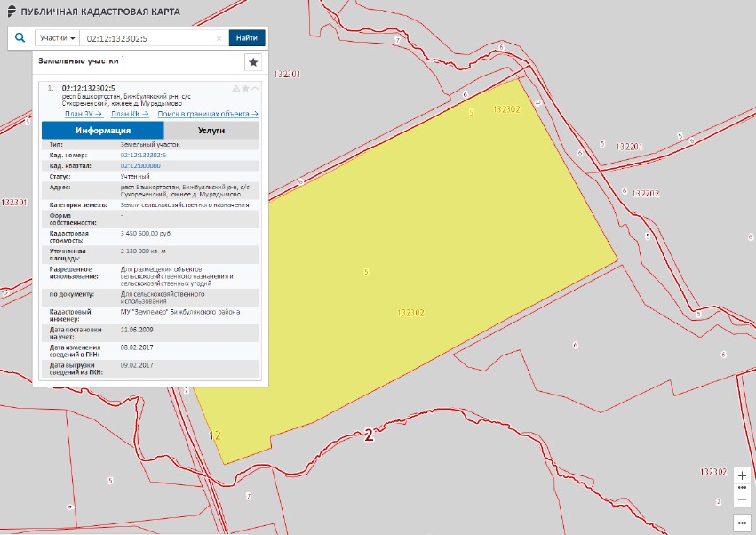Click the warning triangle icon on result
This screenshot has width=756, height=535.
[x=235, y=89]
